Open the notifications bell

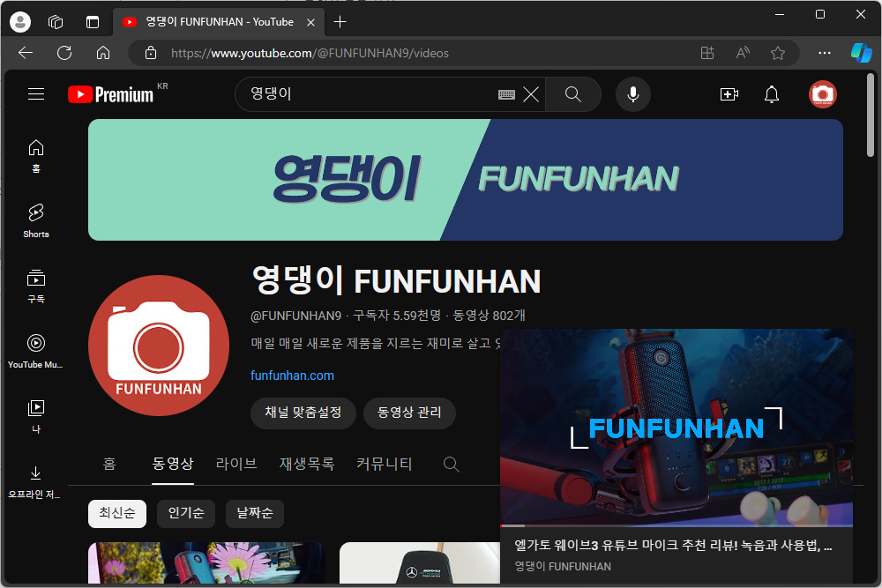click(772, 94)
